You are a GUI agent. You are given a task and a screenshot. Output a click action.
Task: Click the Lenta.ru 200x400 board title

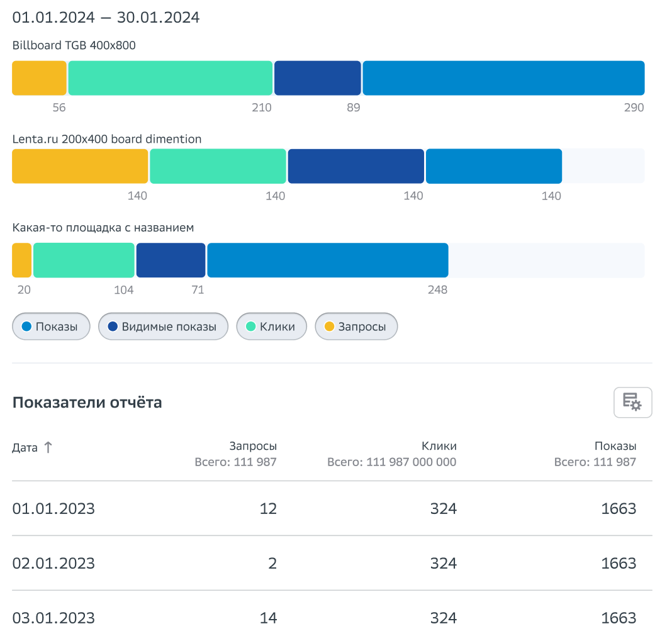tap(107, 139)
